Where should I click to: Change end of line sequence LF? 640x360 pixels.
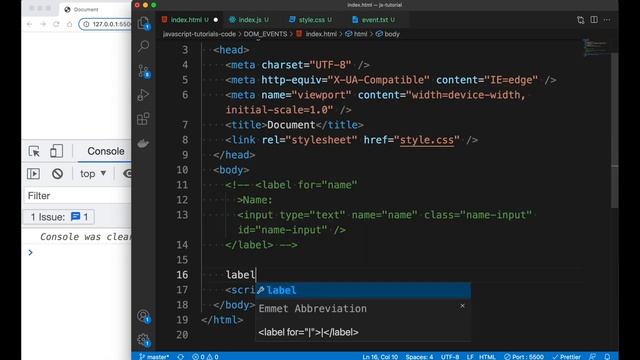coord(470,356)
